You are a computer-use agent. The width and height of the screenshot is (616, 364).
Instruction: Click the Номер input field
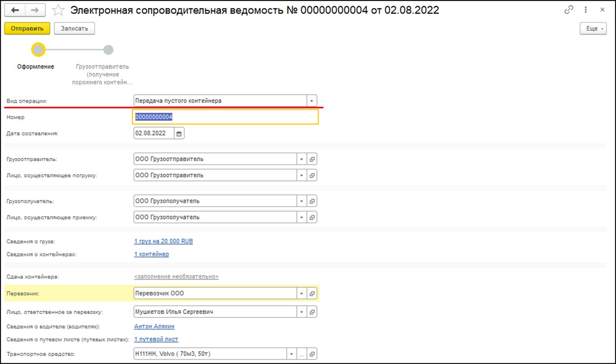tap(225, 117)
